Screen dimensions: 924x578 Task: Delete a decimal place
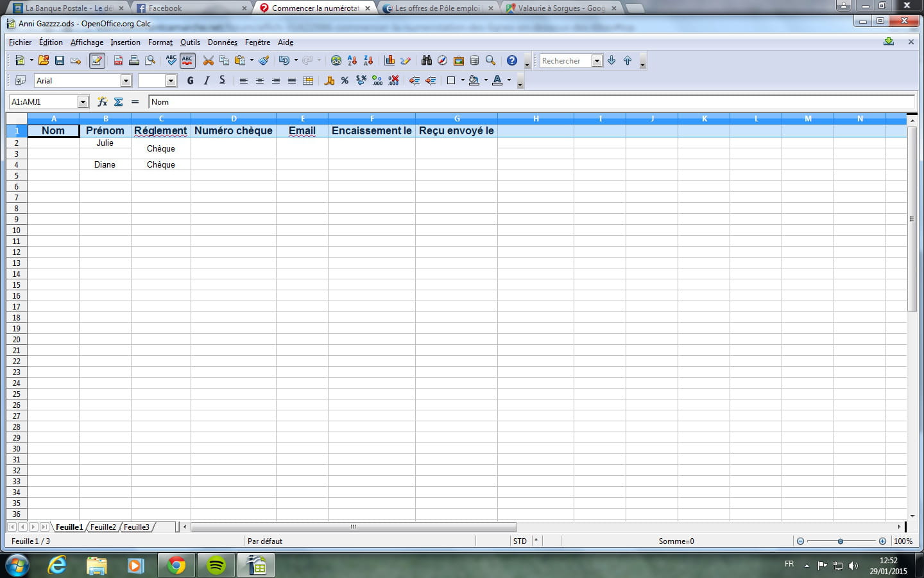(x=393, y=80)
